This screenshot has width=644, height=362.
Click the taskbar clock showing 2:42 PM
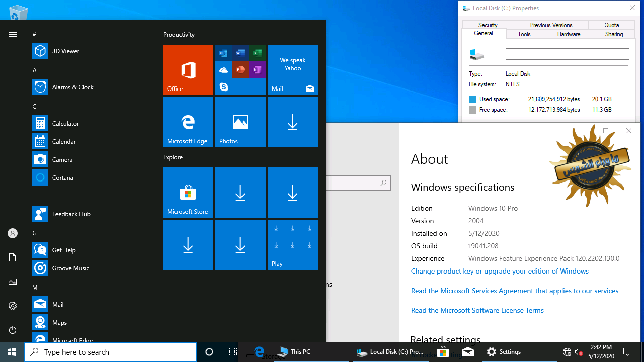(x=601, y=351)
